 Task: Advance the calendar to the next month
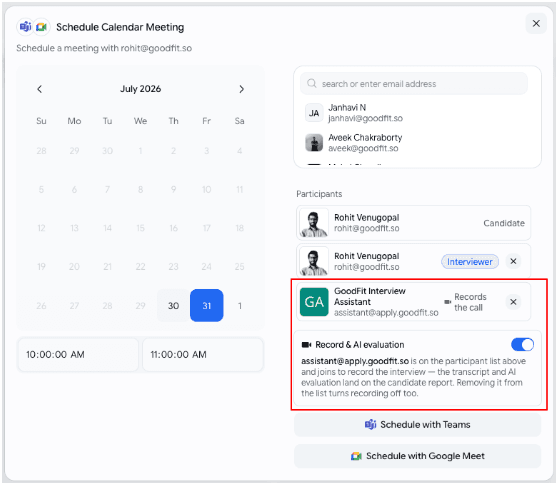click(241, 89)
